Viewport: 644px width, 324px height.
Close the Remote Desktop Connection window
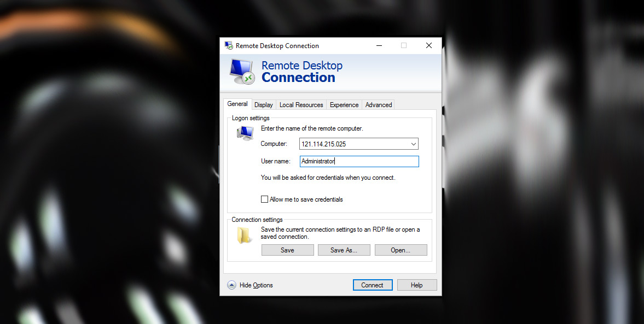pos(429,45)
